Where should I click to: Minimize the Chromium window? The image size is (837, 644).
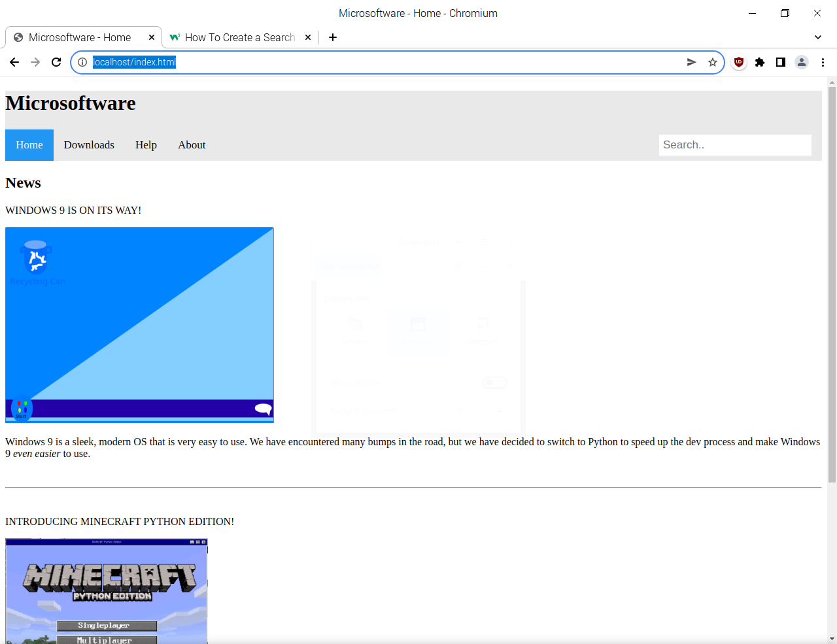(x=752, y=13)
